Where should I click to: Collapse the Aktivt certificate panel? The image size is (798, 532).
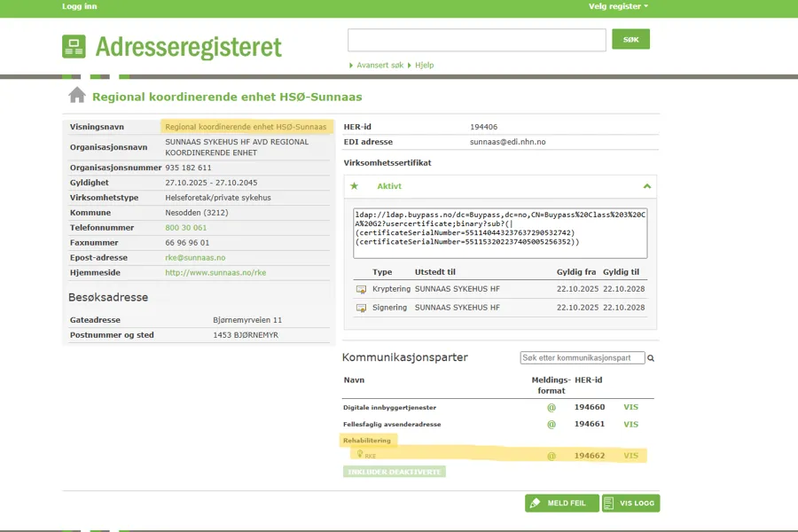point(647,186)
